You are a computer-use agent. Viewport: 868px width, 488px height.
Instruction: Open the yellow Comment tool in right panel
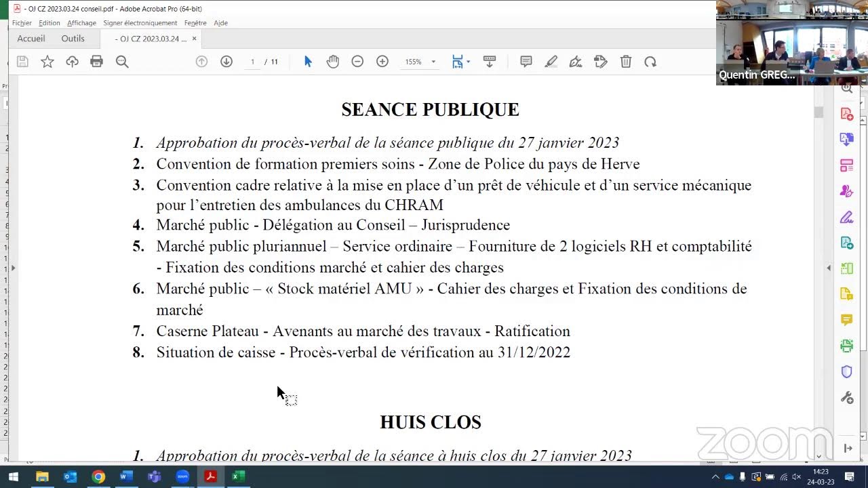pyautogui.click(x=846, y=320)
